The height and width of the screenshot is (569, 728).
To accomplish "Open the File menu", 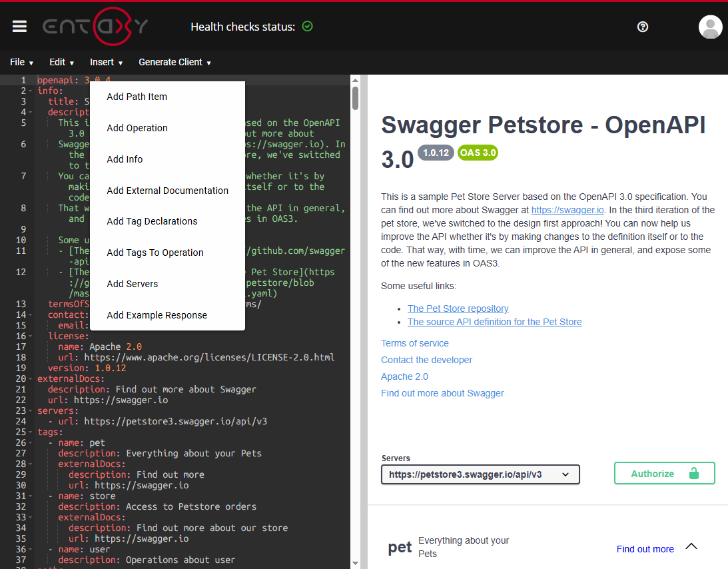I will (x=21, y=62).
